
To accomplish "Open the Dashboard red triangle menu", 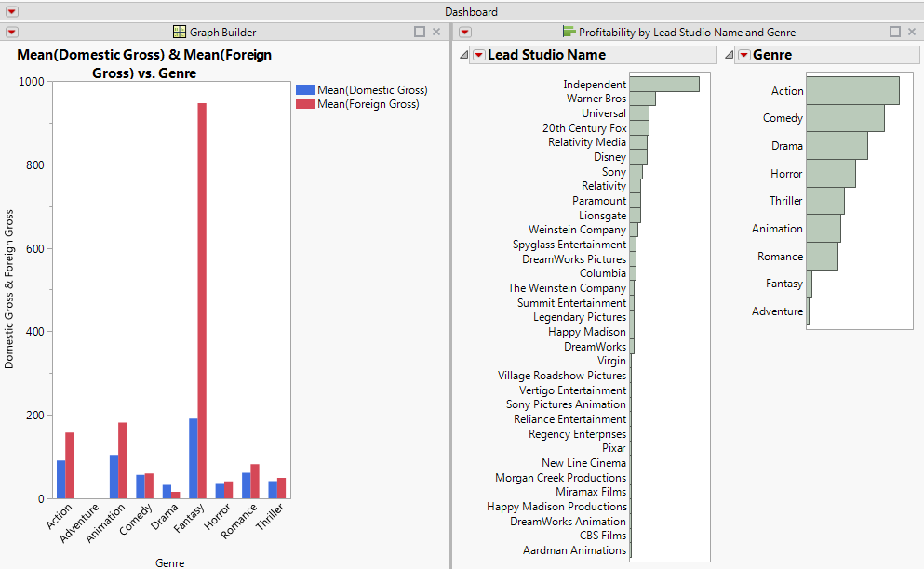I will [x=12, y=12].
